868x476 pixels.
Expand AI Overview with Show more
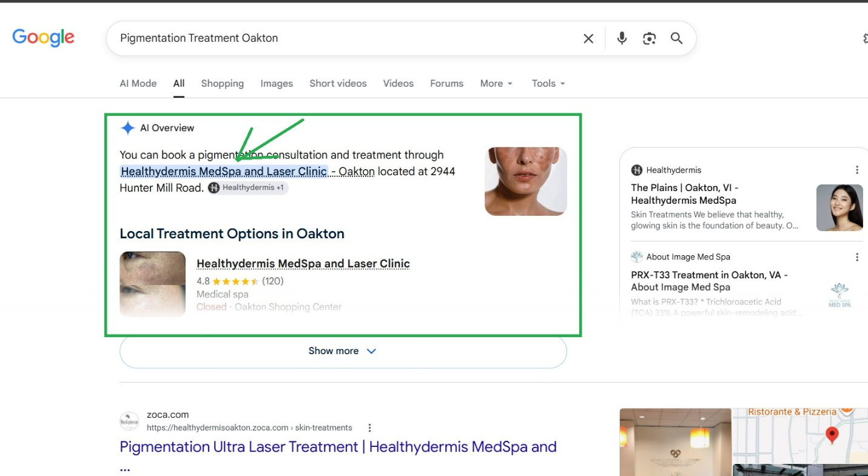pyautogui.click(x=343, y=351)
